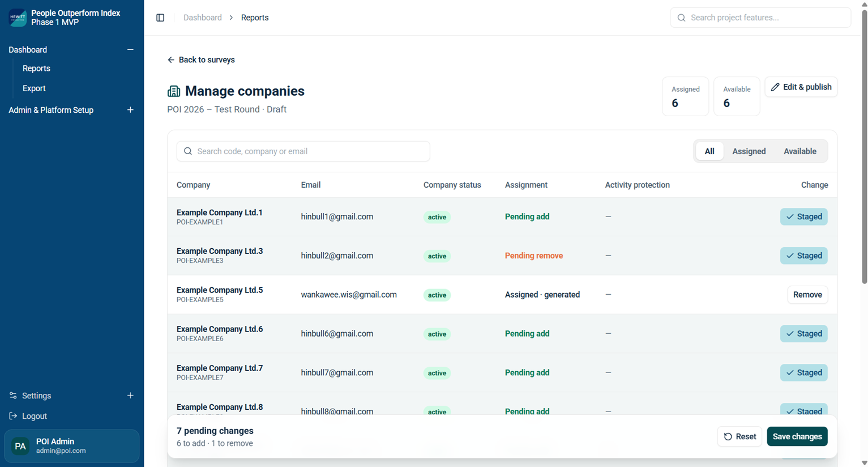Switch to the Assigned filter tab
Viewport: 868px width, 467px height.
(749, 151)
